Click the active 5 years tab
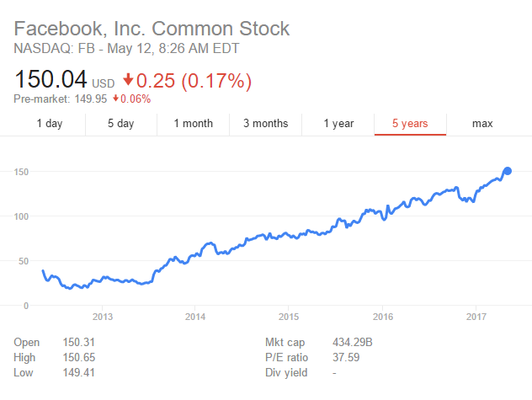The image size is (532, 400). tap(410, 124)
